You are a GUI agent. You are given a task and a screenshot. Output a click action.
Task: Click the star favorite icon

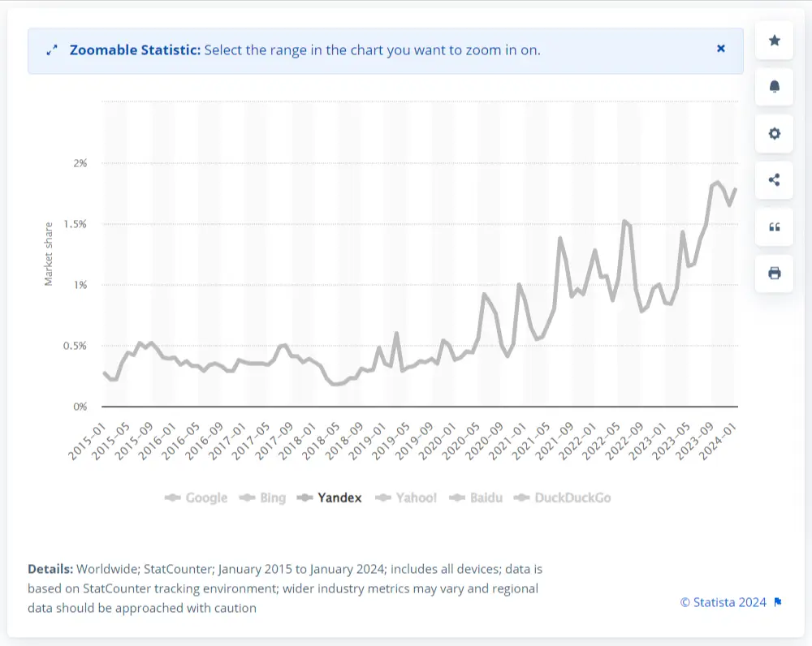774,41
